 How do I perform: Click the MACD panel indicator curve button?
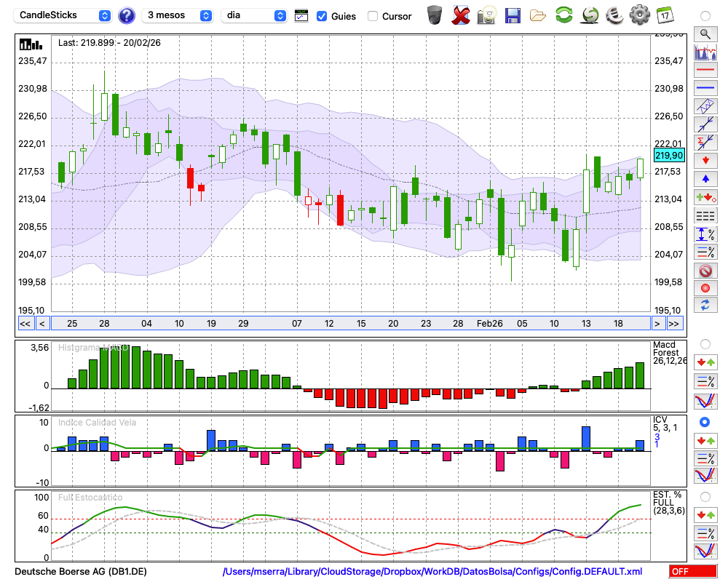[x=705, y=401]
